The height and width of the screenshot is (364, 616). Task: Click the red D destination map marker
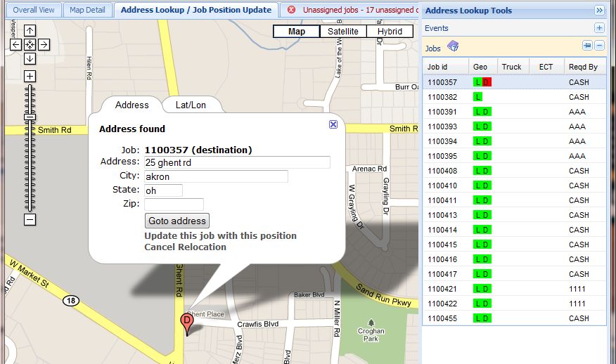(x=187, y=322)
